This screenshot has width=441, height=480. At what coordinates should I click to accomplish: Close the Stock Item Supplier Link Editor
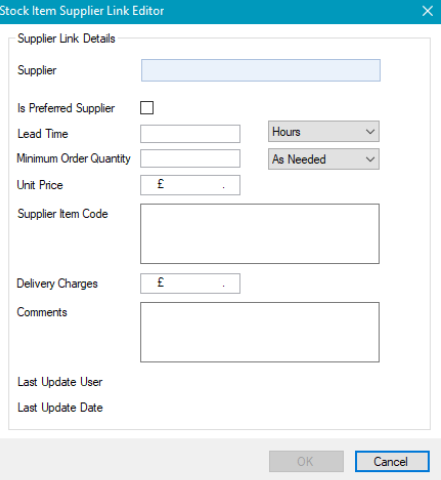[x=427, y=11]
